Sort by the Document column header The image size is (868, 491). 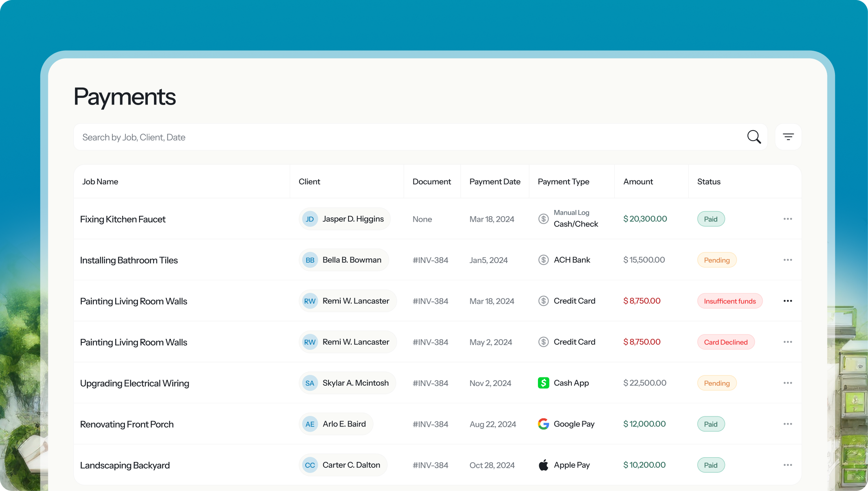point(431,182)
